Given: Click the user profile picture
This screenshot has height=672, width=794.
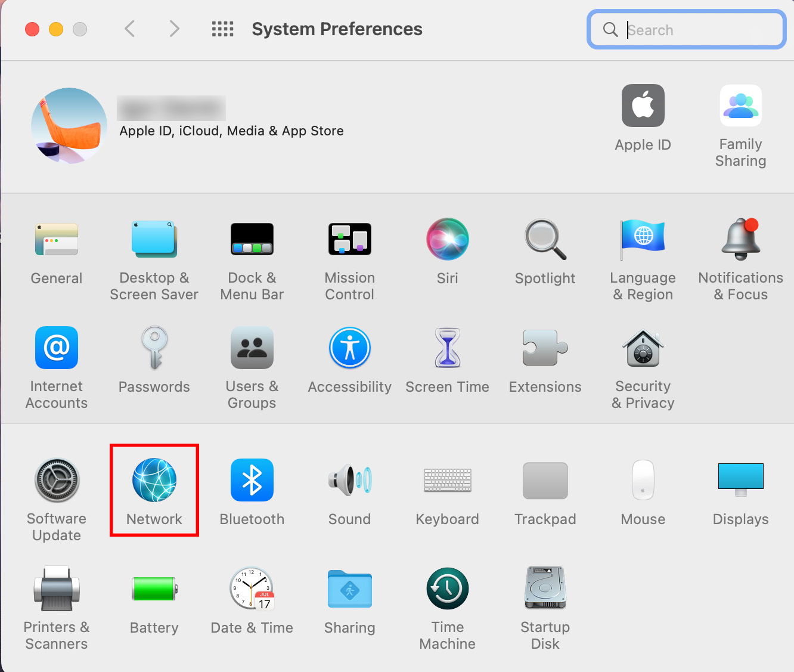Looking at the screenshot, I should click(x=69, y=126).
